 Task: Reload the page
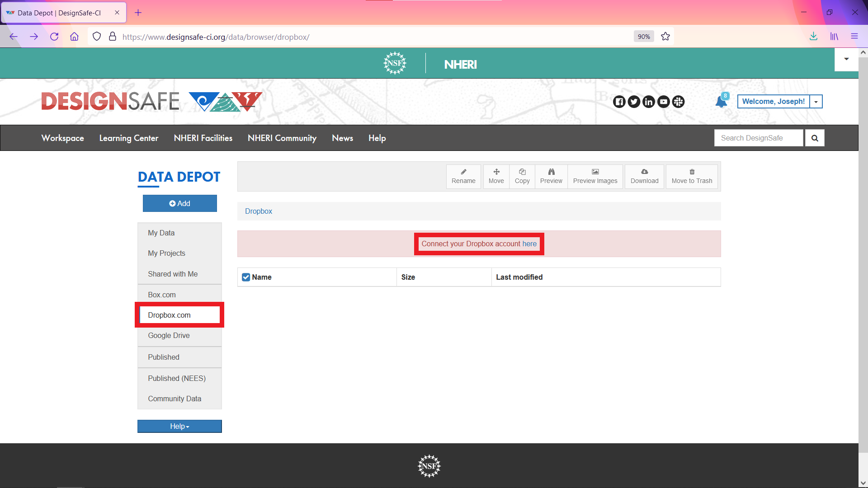[54, 37]
